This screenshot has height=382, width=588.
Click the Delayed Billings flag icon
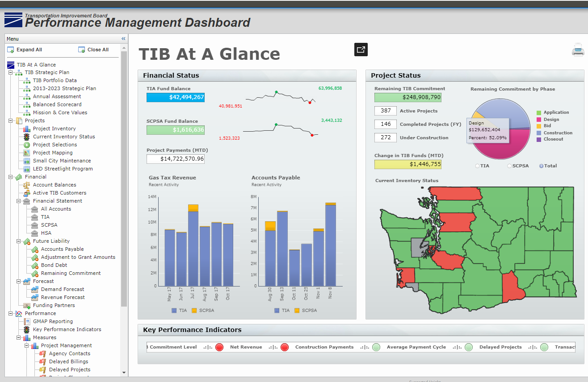(x=43, y=362)
